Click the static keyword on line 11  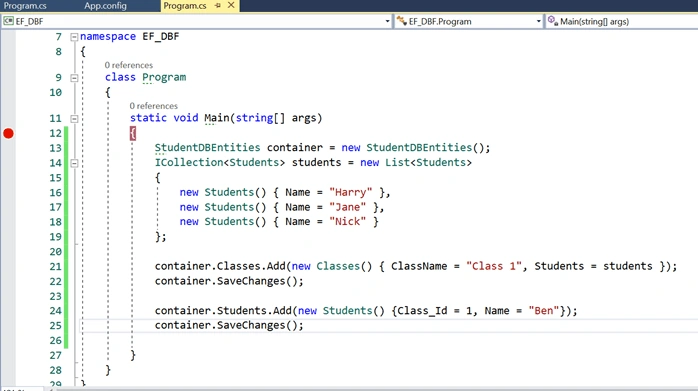tap(148, 118)
